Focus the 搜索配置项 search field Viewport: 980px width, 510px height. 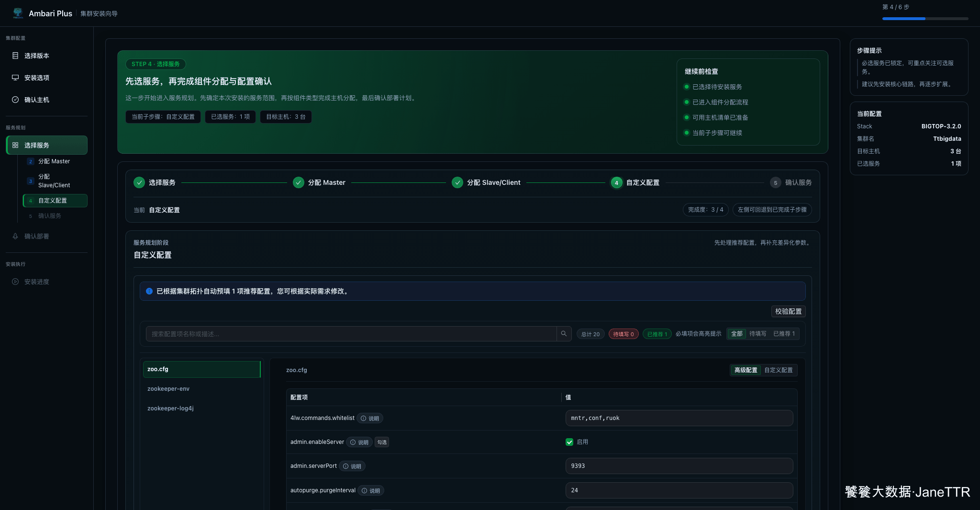coord(351,334)
